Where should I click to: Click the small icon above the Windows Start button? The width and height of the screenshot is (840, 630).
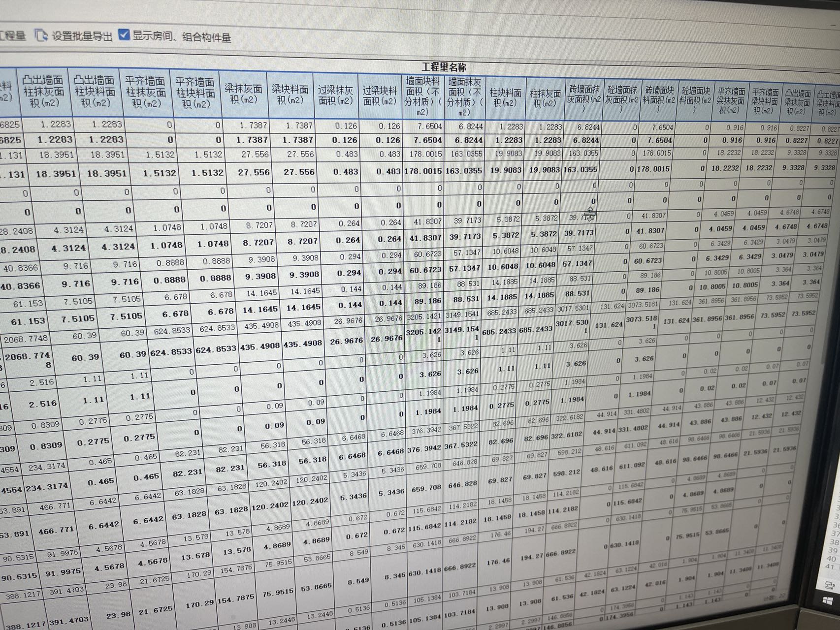point(829,585)
